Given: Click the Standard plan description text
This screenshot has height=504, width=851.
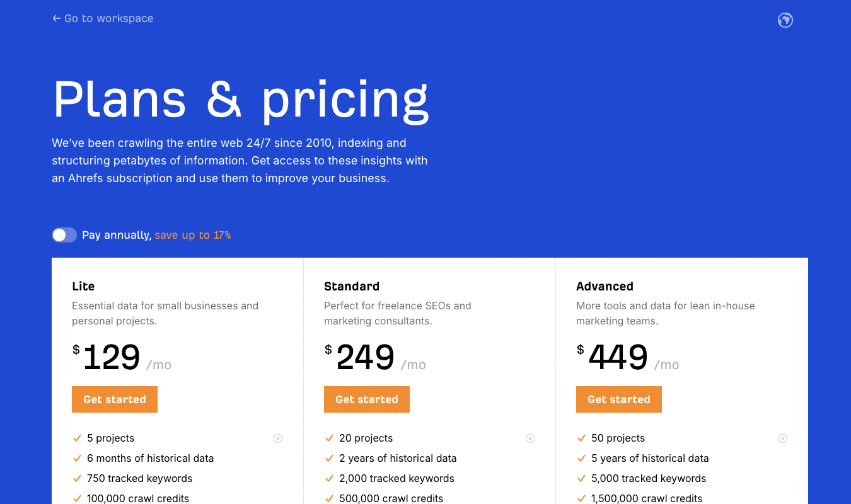Looking at the screenshot, I should (397, 313).
